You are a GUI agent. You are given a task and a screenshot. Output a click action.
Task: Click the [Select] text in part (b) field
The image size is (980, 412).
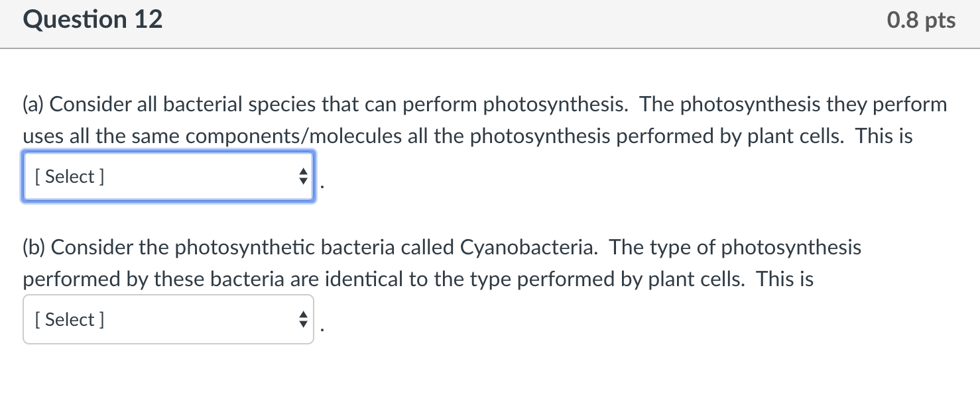(69, 319)
